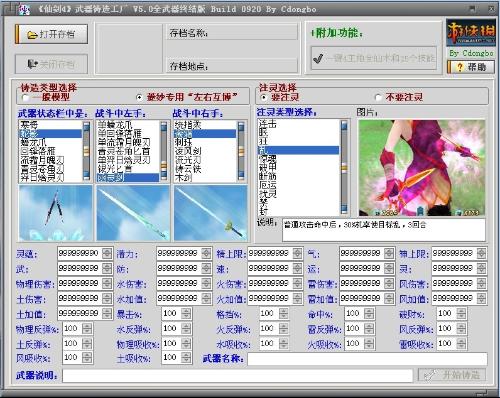Click the 武器说明 weapon description field
The image size is (500, 398).
[x=237, y=376]
